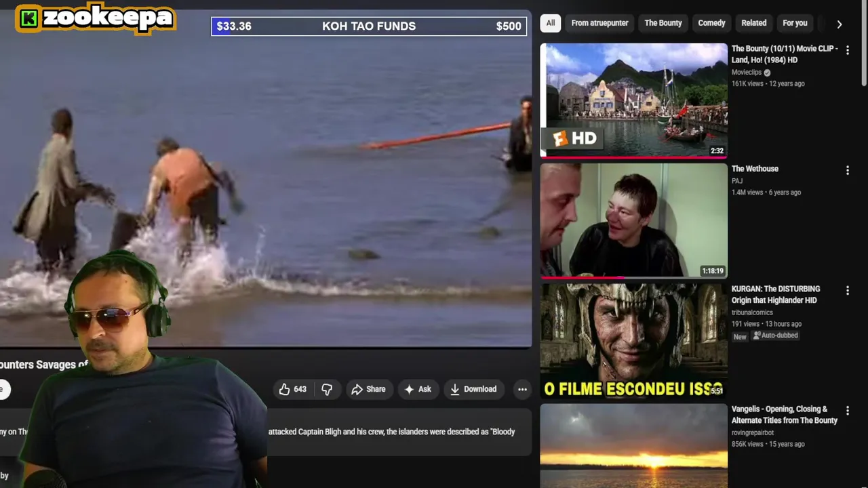The image size is (868, 488).
Task: Open the KURGAN Highlander video thumbnail
Action: (633, 341)
